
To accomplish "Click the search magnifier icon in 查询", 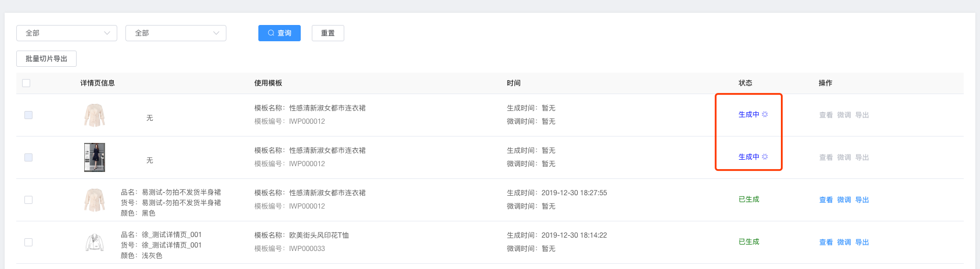I will coord(271,33).
